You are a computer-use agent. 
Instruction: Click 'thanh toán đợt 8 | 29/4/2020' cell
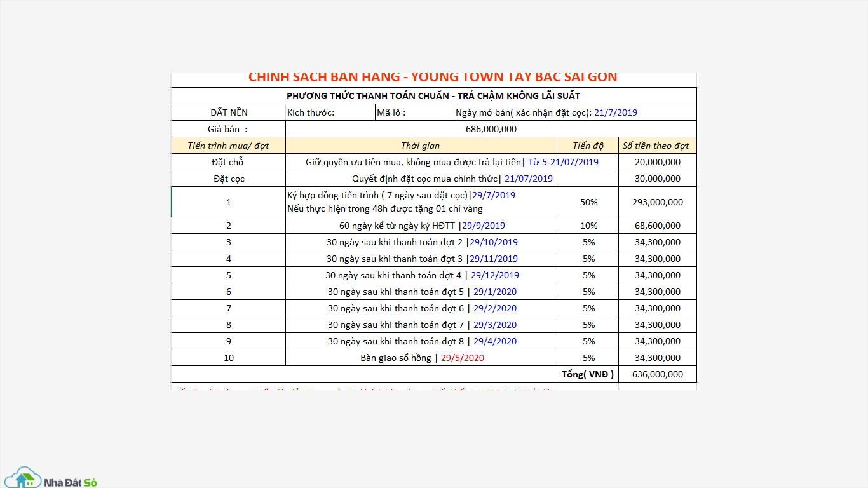423,341
